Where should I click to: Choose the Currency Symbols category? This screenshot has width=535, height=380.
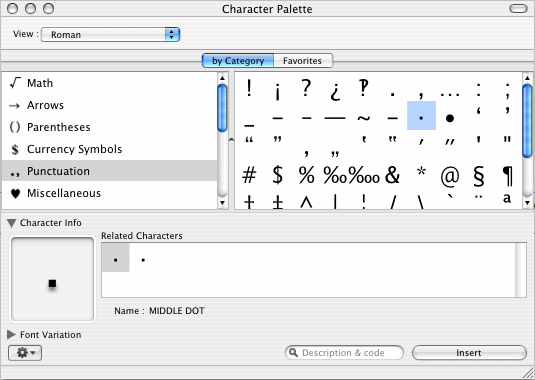tap(109, 149)
